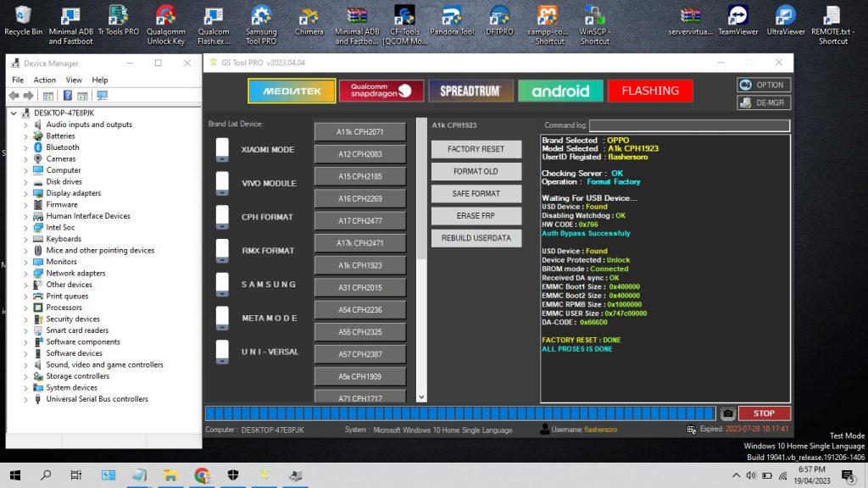Open TeamViewer desktop icon
Image resolution: width=868 pixels, height=488 pixels.
pos(738,20)
